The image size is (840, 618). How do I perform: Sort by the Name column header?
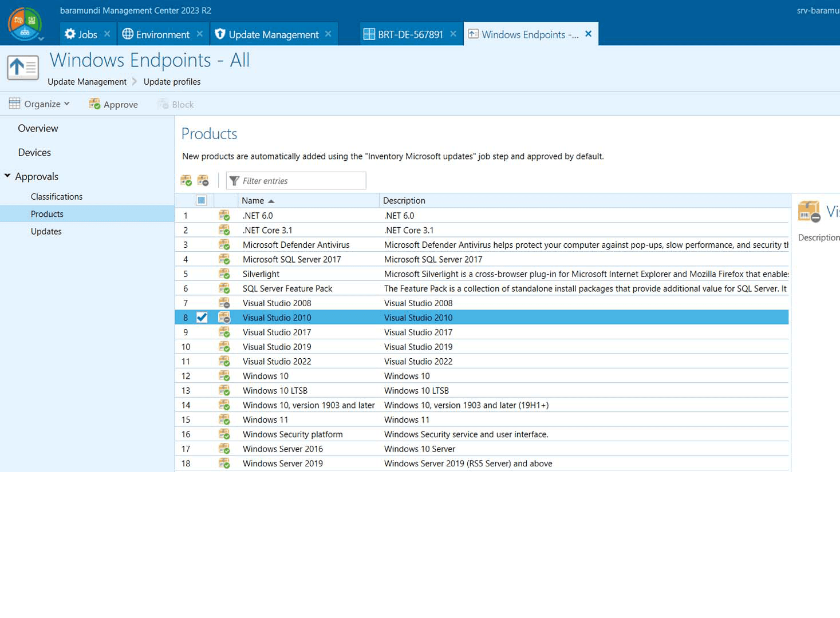[x=309, y=200]
